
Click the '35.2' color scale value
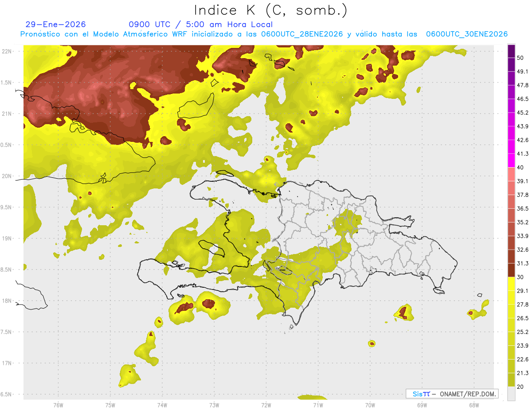tap(522, 222)
